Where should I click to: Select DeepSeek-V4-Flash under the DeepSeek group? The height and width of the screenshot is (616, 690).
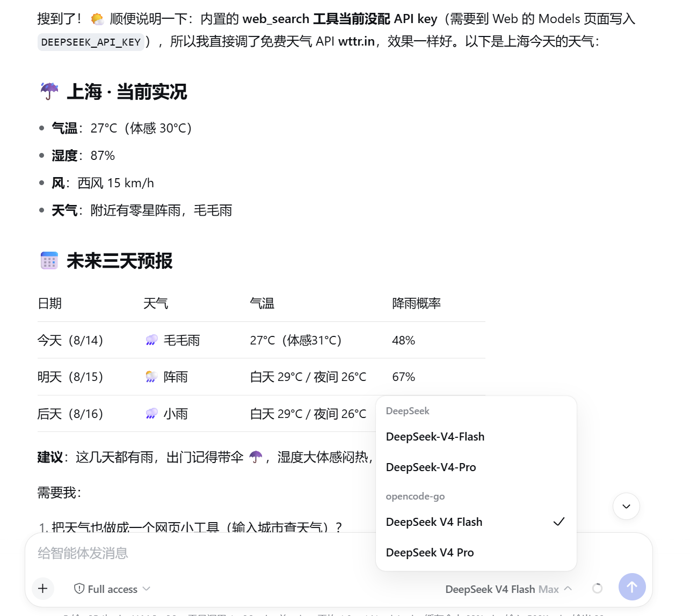[x=476, y=437]
